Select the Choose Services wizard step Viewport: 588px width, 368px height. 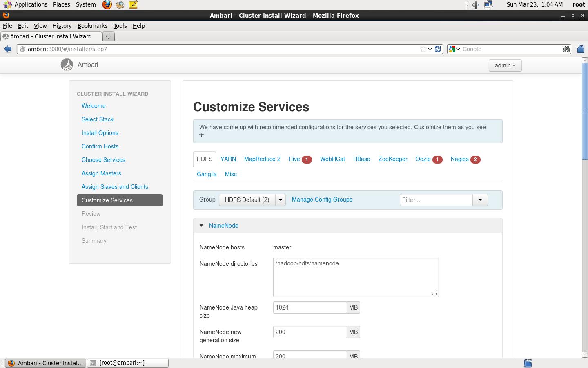[x=103, y=160]
